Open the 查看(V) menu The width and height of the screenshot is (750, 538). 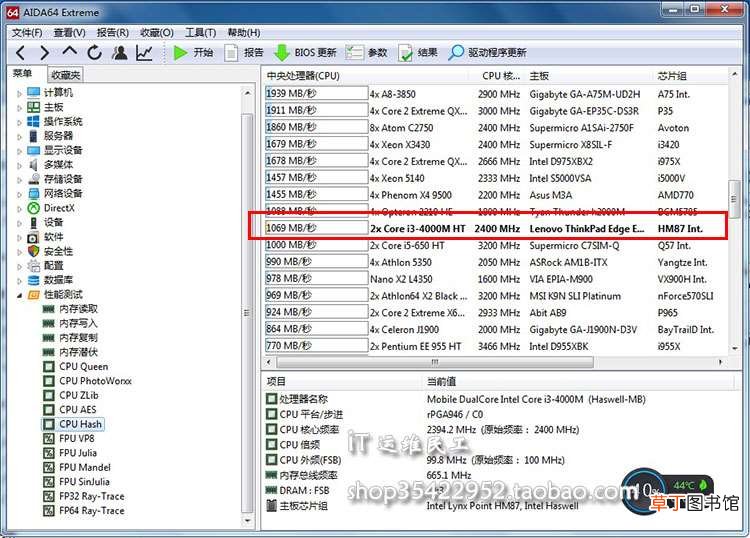pyautogui.click(x=69, y=33)
